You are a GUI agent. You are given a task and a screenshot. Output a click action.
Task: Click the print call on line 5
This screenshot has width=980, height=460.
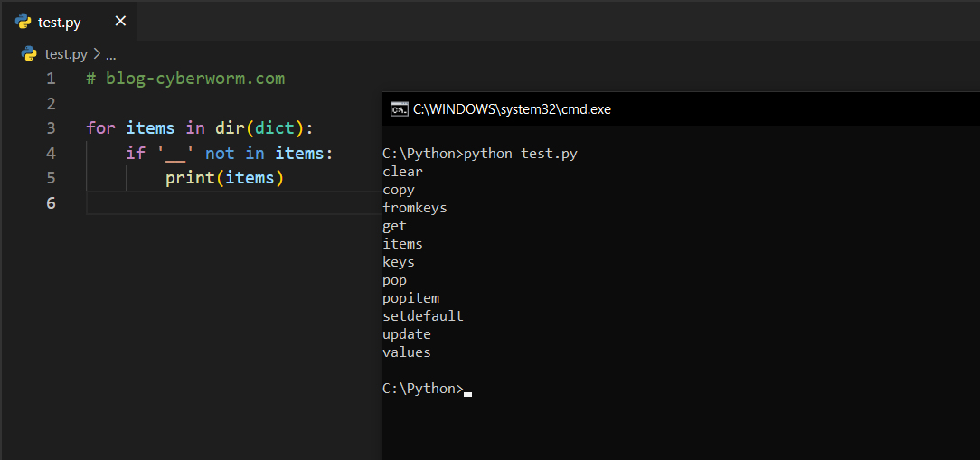tap(188, 178)
